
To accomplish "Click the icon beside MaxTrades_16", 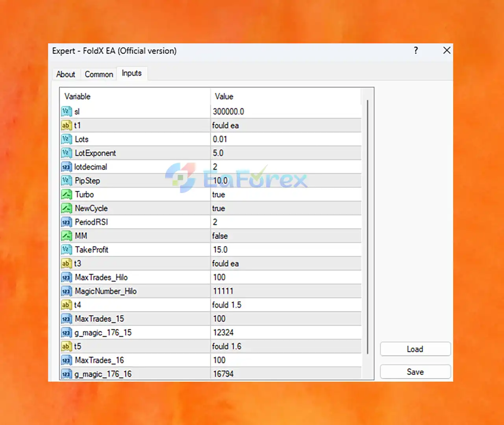I will (67, 360).
